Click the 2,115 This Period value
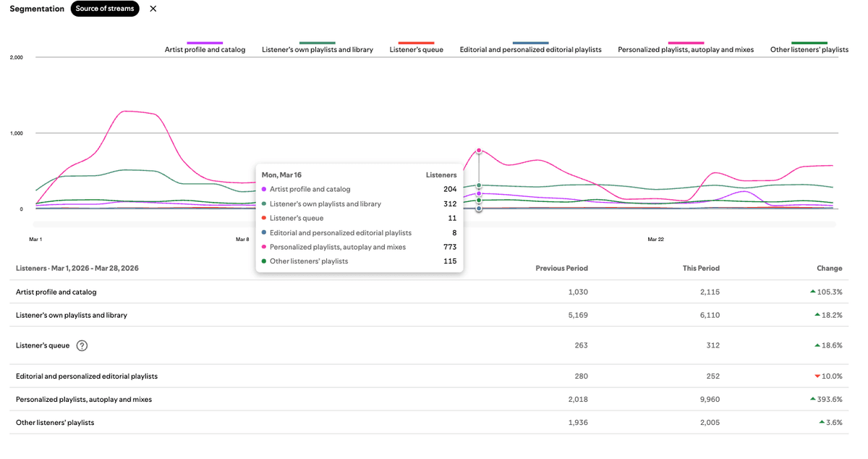The height and width of the screenshot is (459, 868). point(710,292)
